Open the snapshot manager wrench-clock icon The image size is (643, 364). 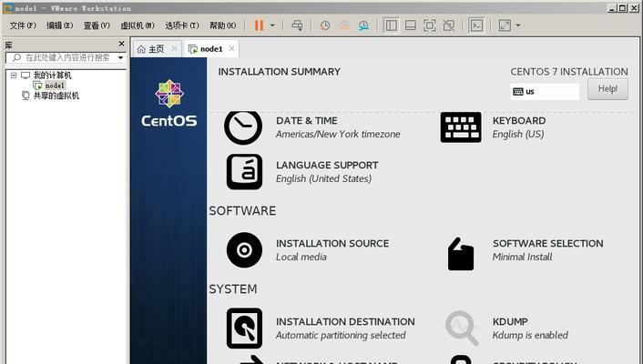click(363, 25)
